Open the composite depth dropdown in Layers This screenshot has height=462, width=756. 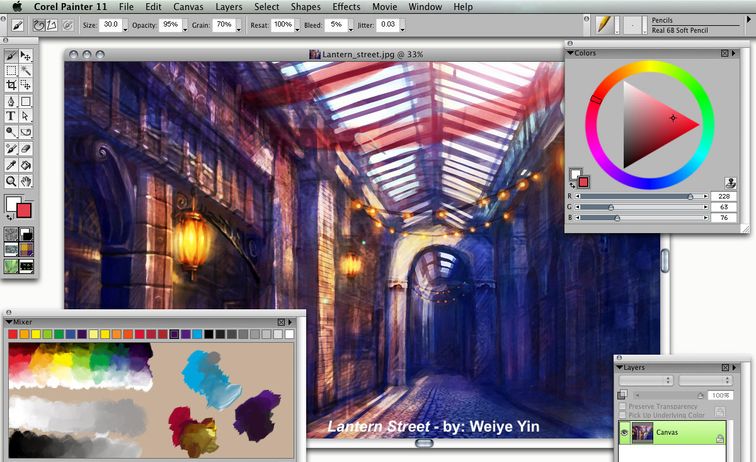[x=706, y=380]
